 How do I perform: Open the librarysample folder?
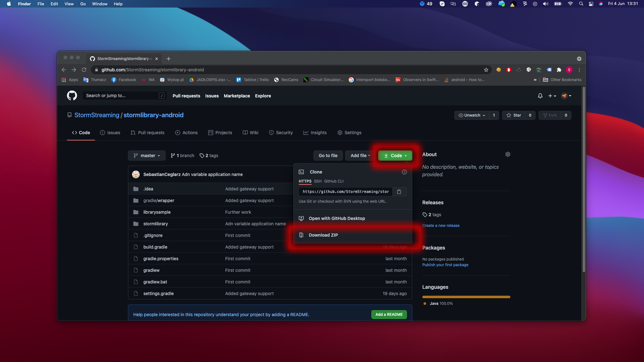click(x=157, y=212)
